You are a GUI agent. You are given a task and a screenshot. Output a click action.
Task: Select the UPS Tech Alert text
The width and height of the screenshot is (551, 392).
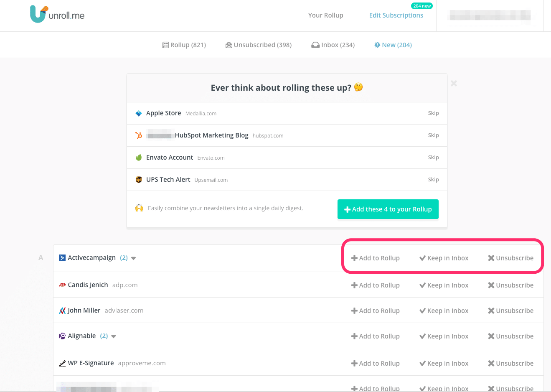click(168, 180)
